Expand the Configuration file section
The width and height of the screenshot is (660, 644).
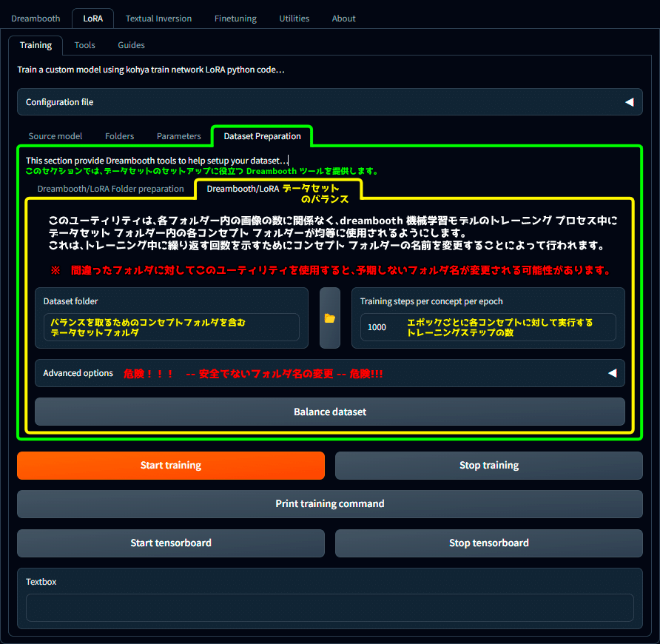(x=329, y=102)
